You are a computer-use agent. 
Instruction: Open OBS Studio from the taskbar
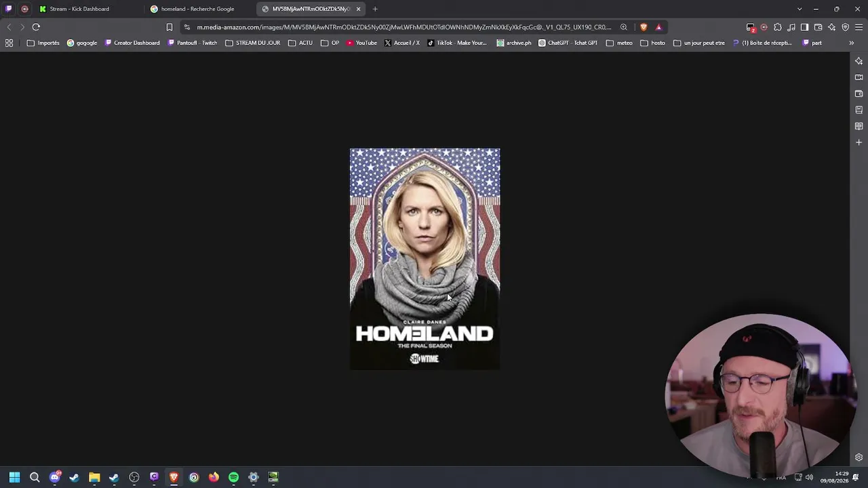[x=134, y=477]
